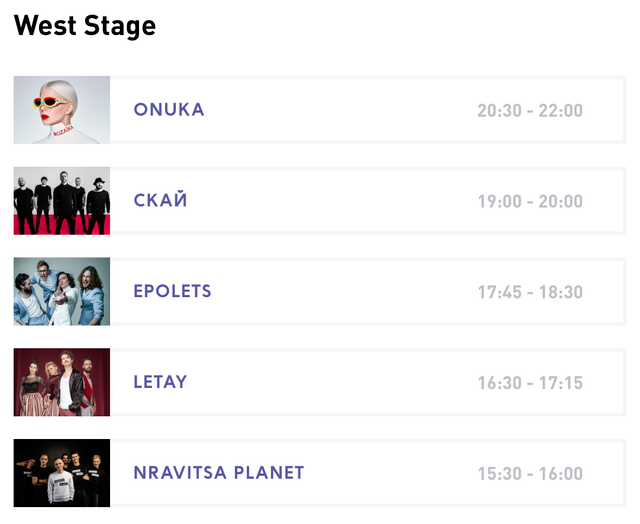This screenshot has height=524, width=640.
Task: Click the 15:30 - 16:00 time slot
Action: pos(530,474)
